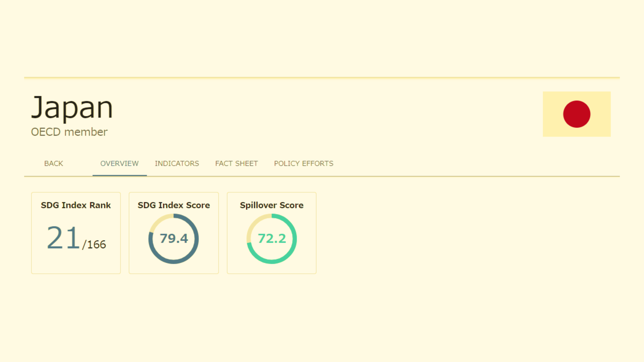Go back using the BACK link

54,164
